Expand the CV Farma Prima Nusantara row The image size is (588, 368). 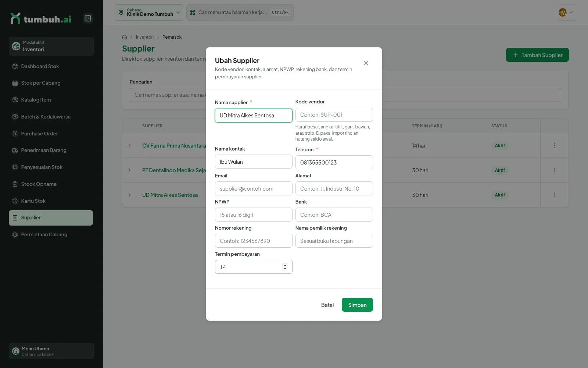point(129,146)
